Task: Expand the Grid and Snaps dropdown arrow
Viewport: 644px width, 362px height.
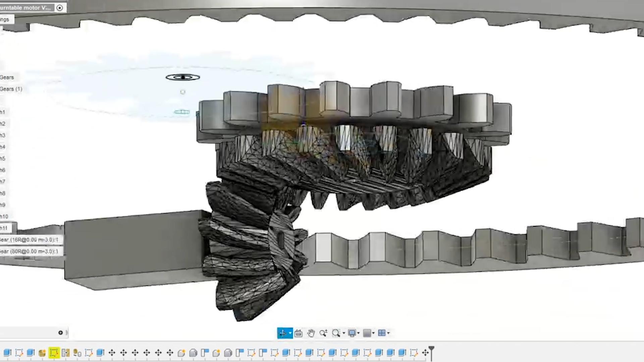Action: [x=373, y=333]
